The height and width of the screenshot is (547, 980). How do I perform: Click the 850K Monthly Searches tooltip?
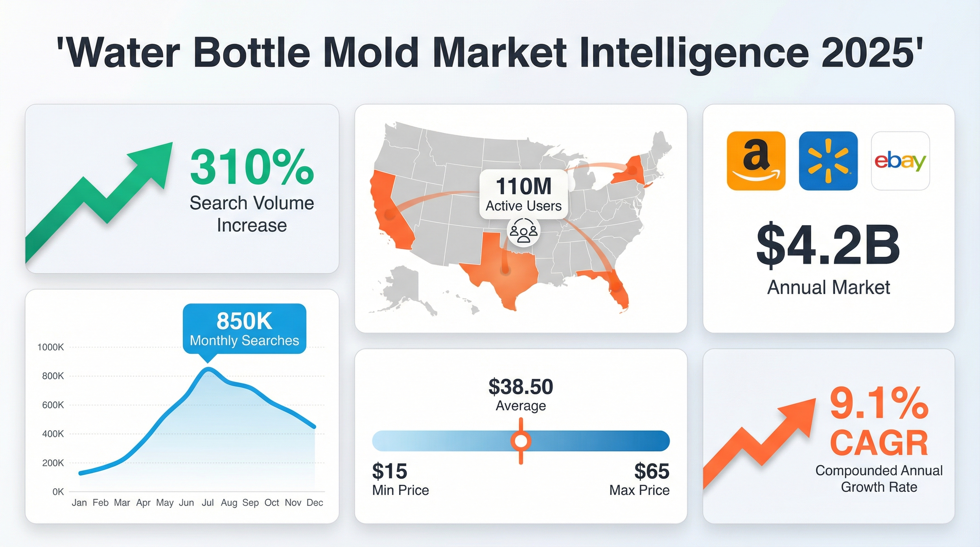tap(244, 329)
